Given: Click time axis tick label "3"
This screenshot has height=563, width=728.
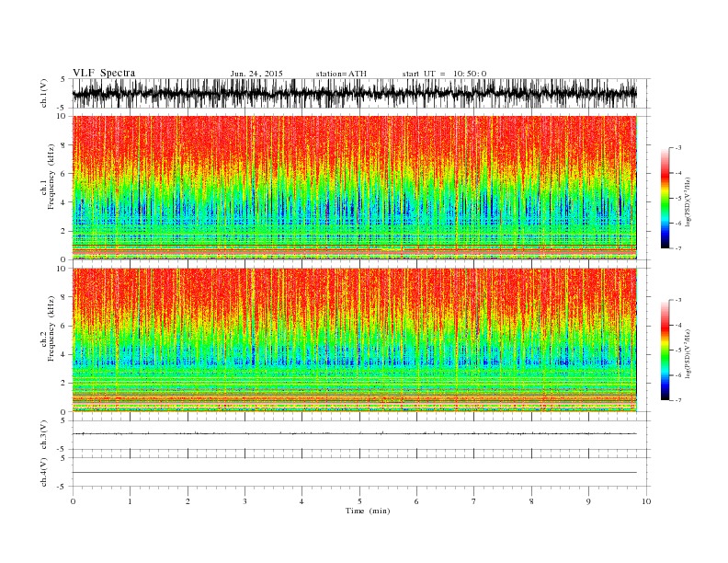Looking at the screenshot, I should tap(245, 501).
